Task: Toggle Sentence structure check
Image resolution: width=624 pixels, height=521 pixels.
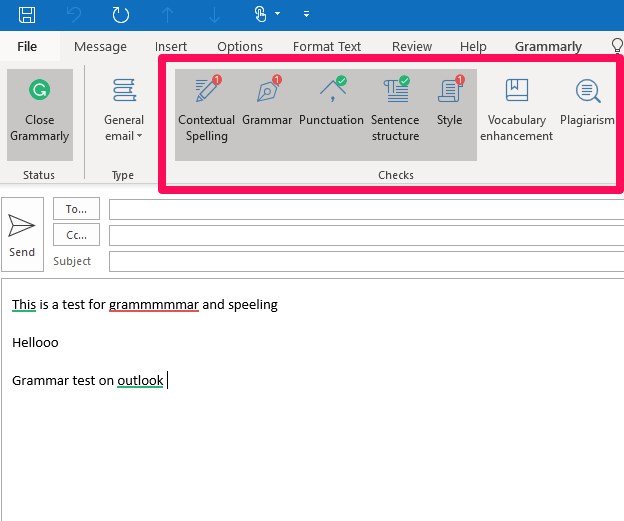Action: (x=395, y=115)
